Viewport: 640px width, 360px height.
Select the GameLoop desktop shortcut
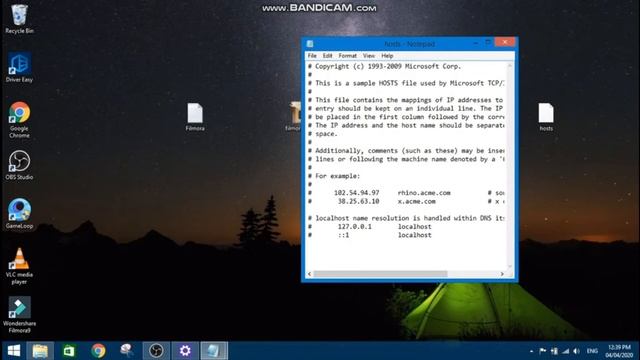coord(19,213)
